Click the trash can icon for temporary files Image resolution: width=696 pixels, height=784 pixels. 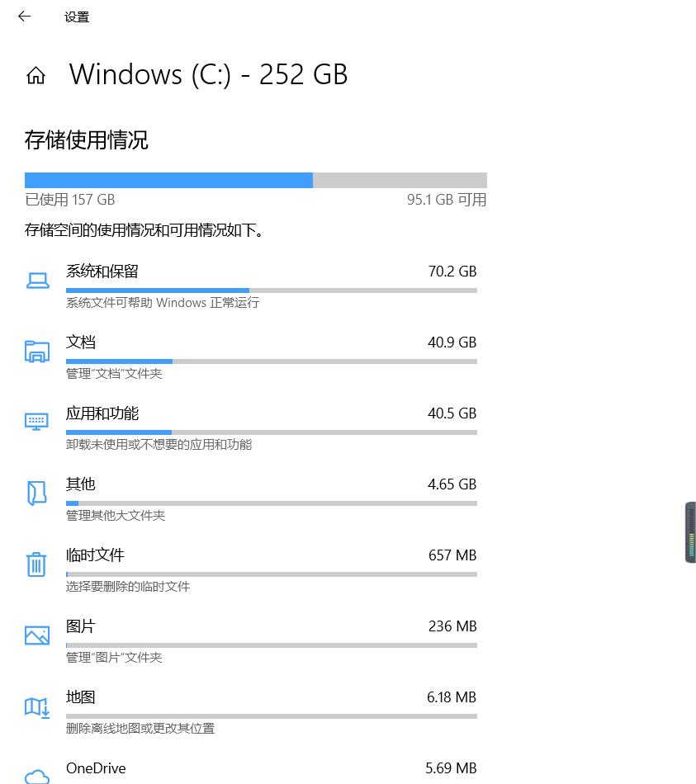pyautogui.click(x=36, y=564)
